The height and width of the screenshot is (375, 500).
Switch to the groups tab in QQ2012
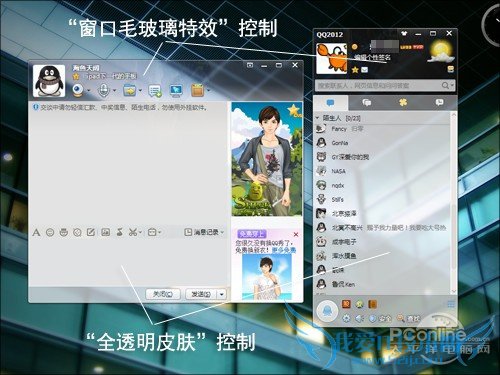(367, 103)
